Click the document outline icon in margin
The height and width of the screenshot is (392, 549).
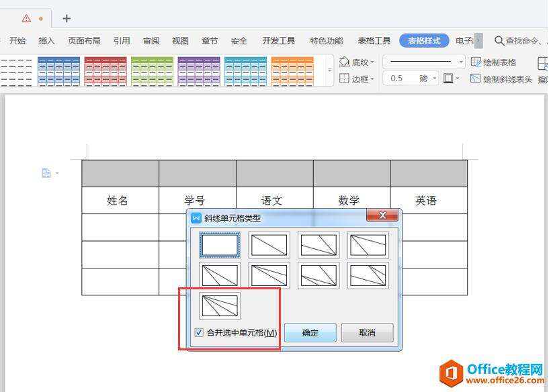coord(46,173)
